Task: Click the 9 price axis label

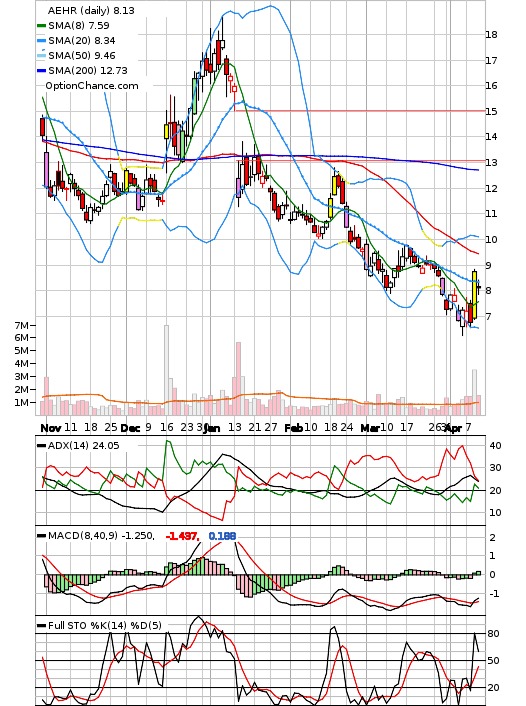Action: point(489,265)
